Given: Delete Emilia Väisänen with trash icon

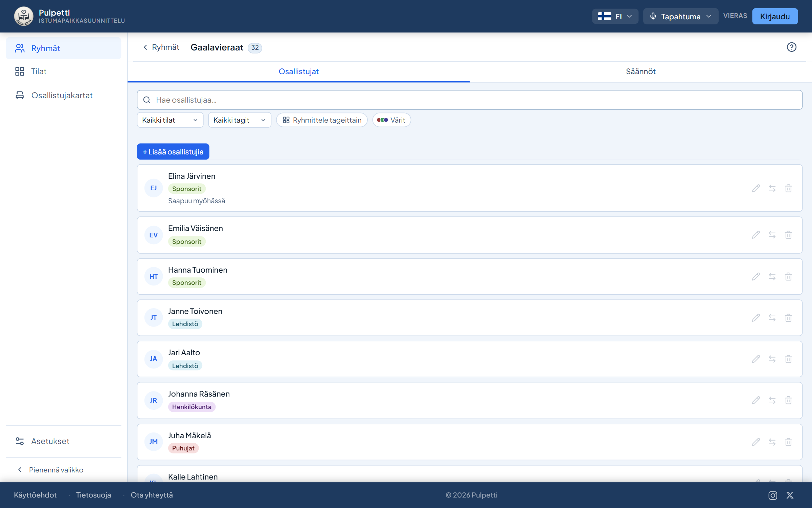Looking at the screenshot, I should point(788,235).
